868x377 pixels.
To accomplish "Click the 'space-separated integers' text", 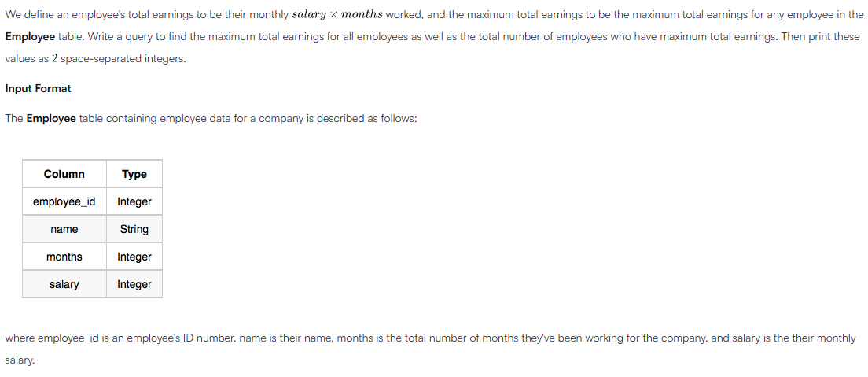I will 123,59.
